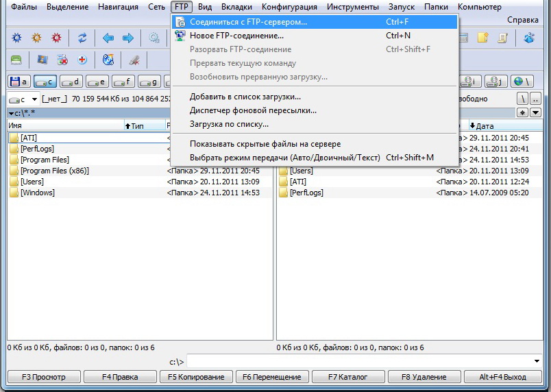Click the CD disc icon in second toolbar

point(108,60)
